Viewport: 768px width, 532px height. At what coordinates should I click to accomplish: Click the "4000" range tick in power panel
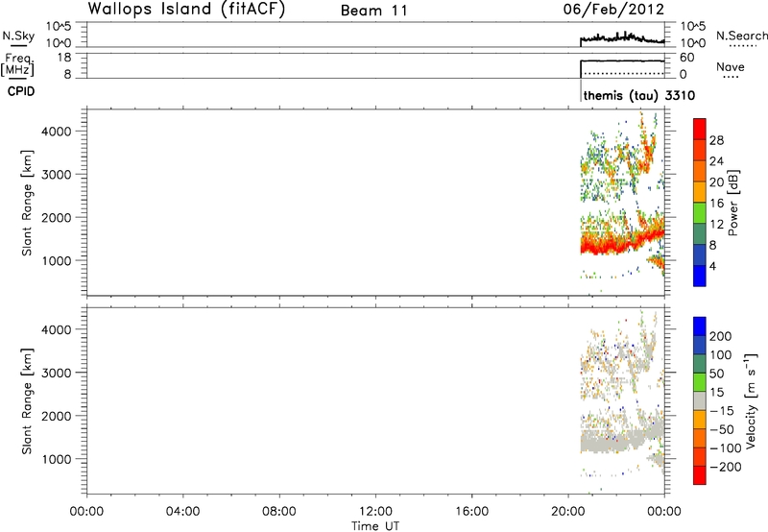pyautogui.click(x=57, y=132)
